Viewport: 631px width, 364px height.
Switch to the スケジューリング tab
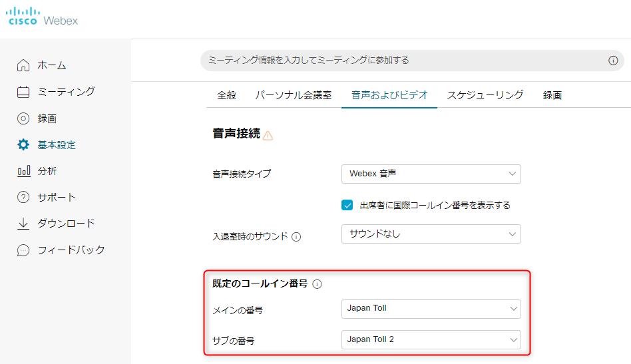point(485,95)
